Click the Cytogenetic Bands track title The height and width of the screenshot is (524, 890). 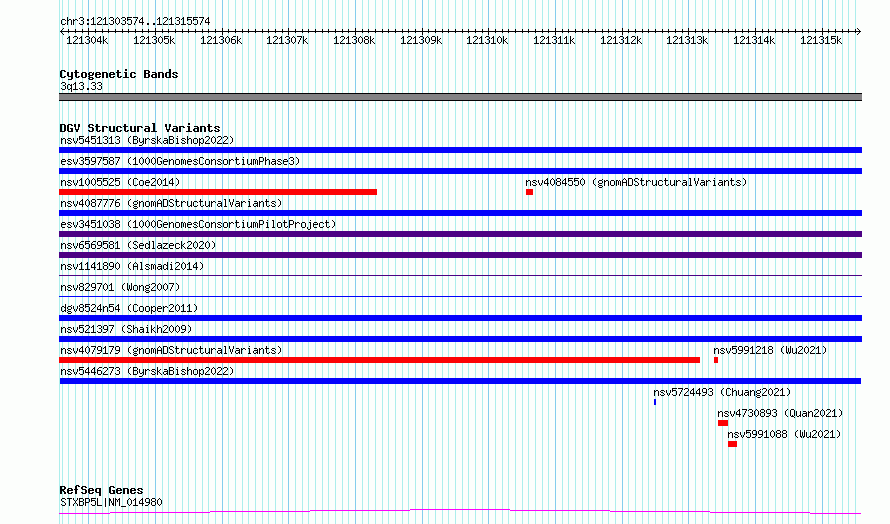[119, 74]
